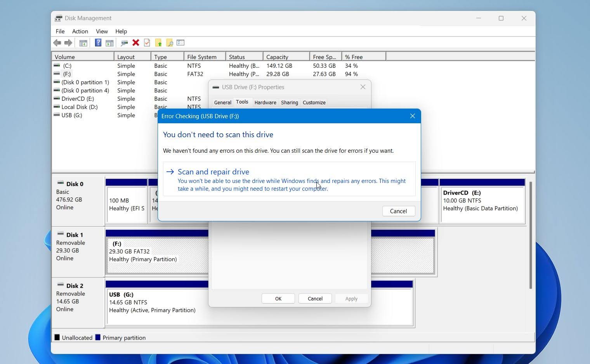Open the Help menu

(x=121, y=31)
